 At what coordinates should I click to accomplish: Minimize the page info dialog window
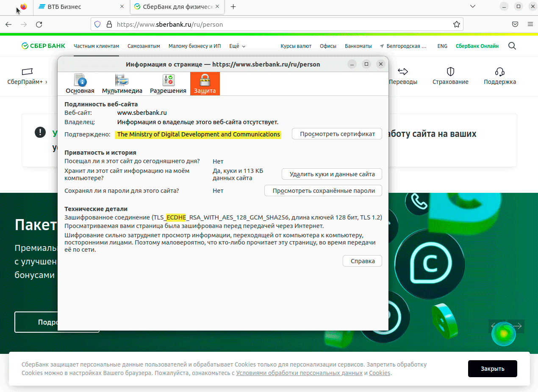352,64
